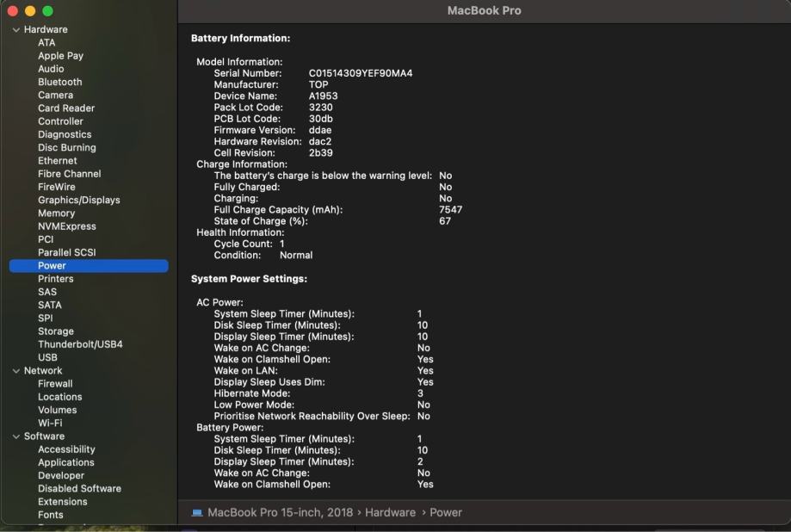Select SAS in the sidebar
Image resolution: width=791 pixels, height=532 pixels.
pyautogui.click(x=47, y=292)
